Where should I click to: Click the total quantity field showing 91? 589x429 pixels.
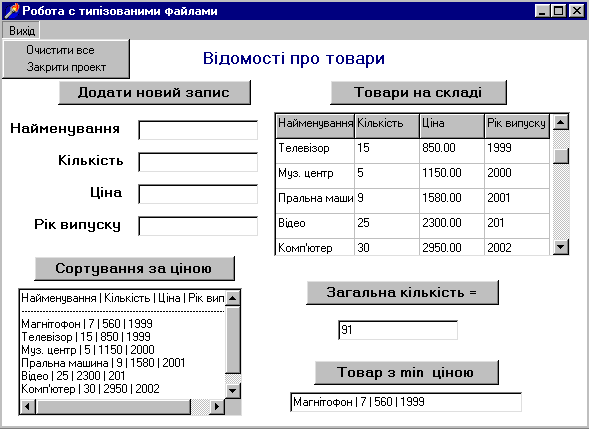(x=398, y=330)
